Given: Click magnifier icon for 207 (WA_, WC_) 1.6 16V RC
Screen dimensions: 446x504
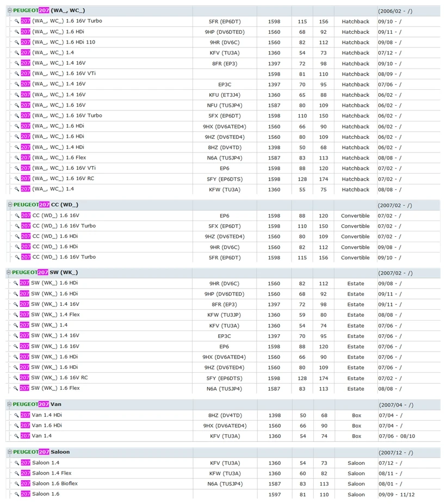Looking at the screenshot, I should 17,179.
